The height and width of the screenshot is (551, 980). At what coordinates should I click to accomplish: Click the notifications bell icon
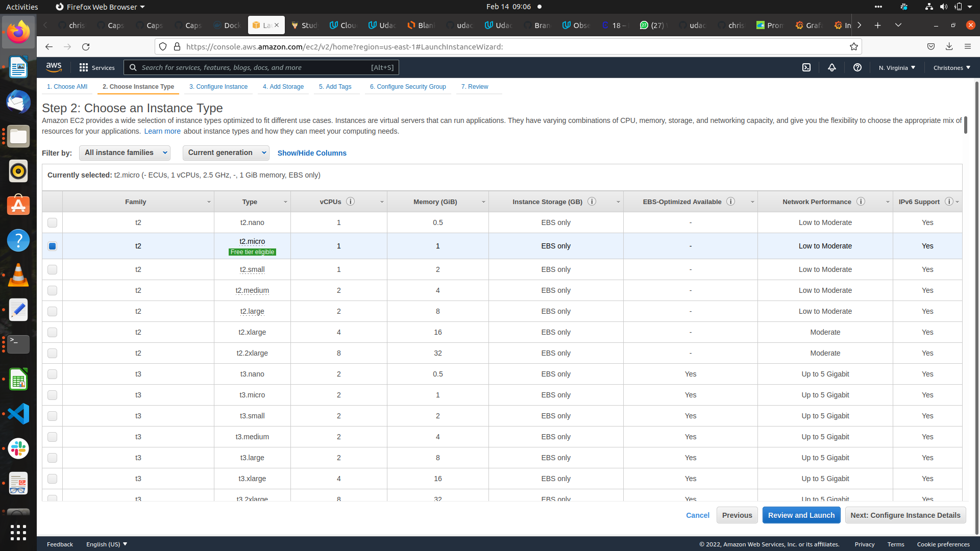832,67
